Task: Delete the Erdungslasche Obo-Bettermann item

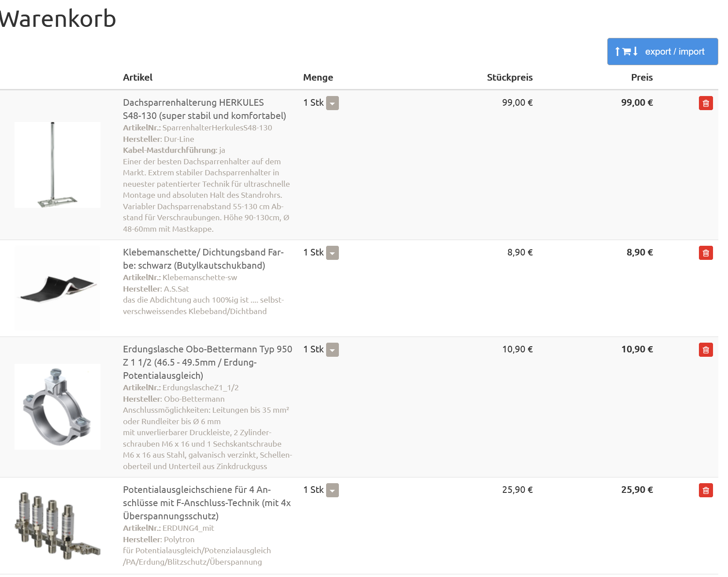Action: coord(706,350)
